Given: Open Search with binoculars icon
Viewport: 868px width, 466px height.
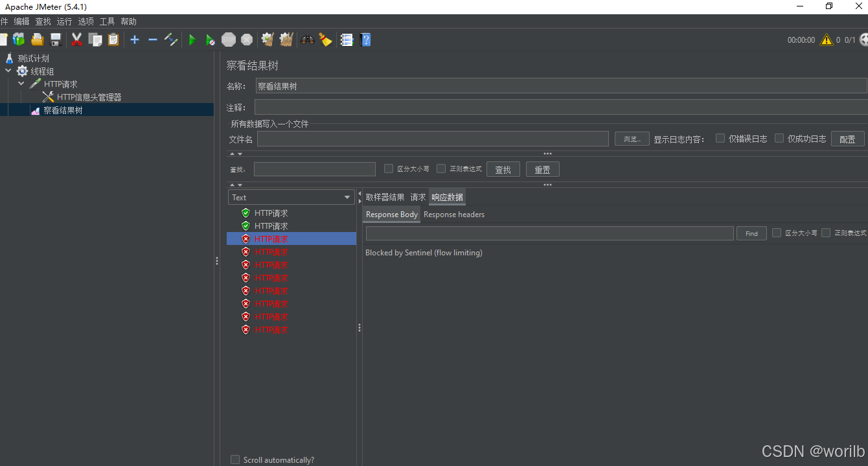Looking at the screenshot, I should (x=307, y=40).
